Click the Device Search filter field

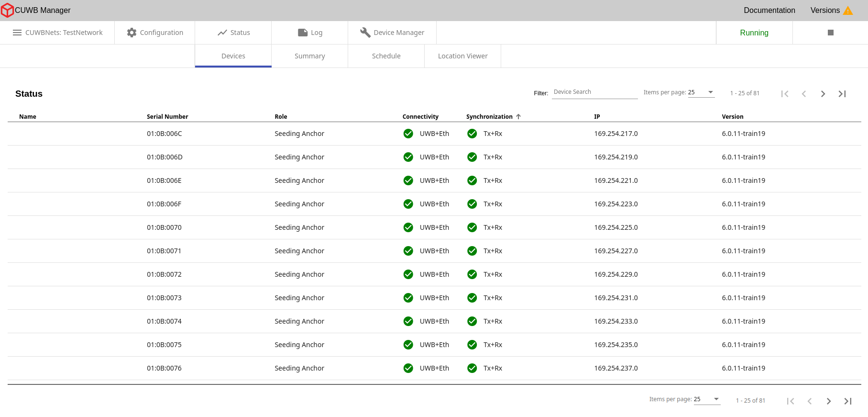pyautogui.click(x=594, y=92)
